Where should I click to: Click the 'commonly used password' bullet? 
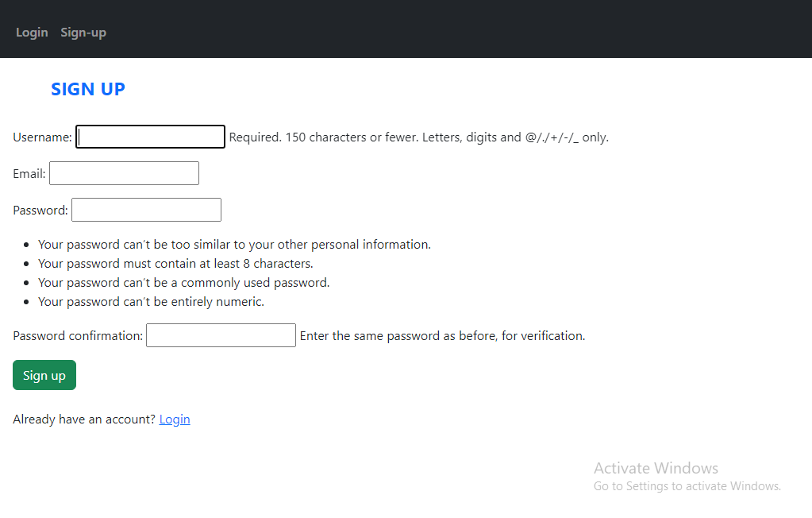click(x=184, y=283)
